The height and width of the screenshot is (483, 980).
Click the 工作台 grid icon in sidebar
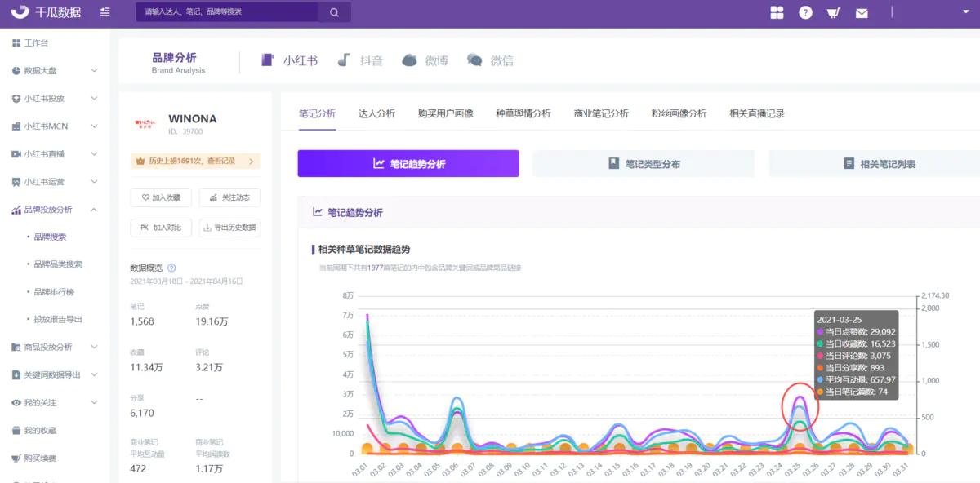(x=16, y=42)
